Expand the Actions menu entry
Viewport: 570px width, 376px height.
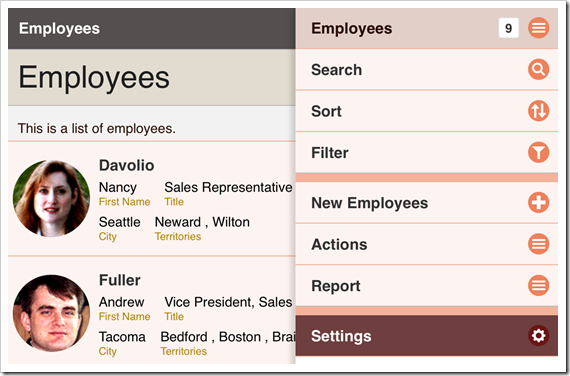click(427, 244)
